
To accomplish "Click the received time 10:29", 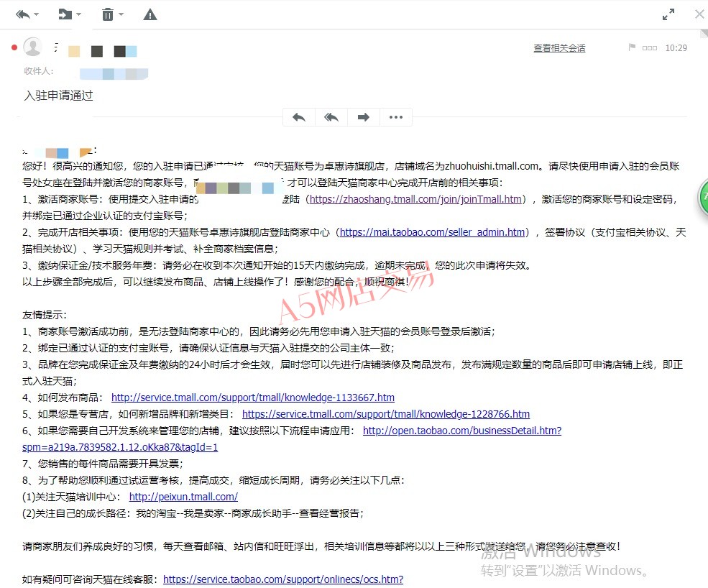I will [x=676, y=48].
